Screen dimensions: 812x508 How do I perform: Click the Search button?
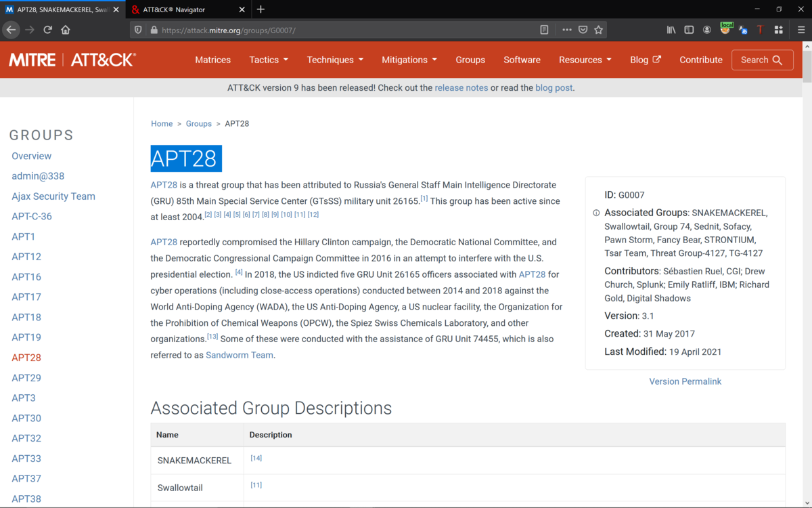[762, 60]
